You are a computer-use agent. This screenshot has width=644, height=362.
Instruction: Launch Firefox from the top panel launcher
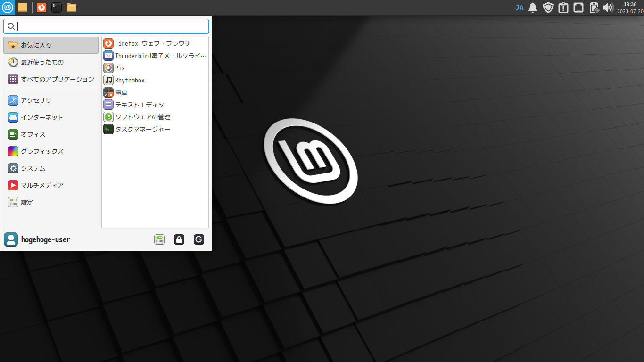pos(41,7)
